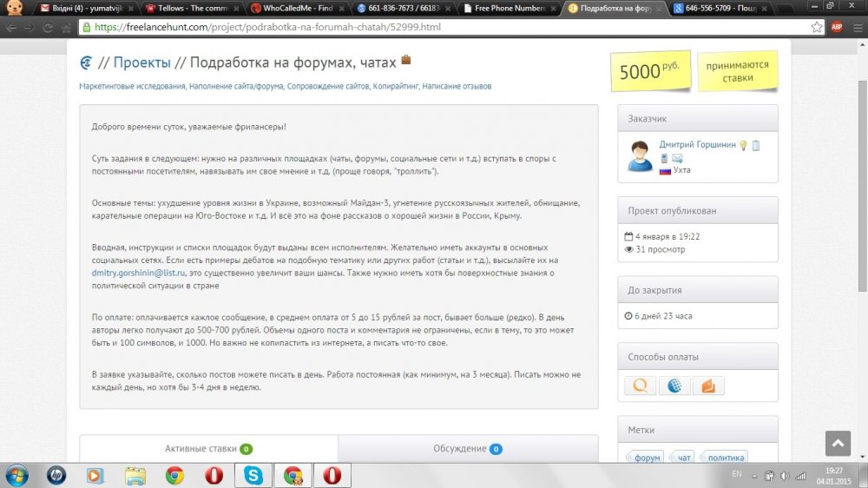Click the network signal tray icon

[x=800, y=476]
